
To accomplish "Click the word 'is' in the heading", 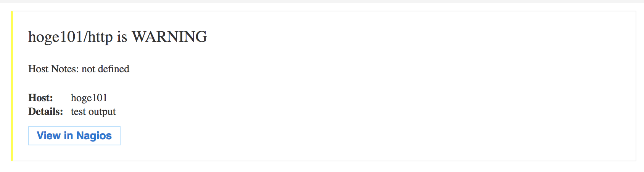I will pos(122,37).
